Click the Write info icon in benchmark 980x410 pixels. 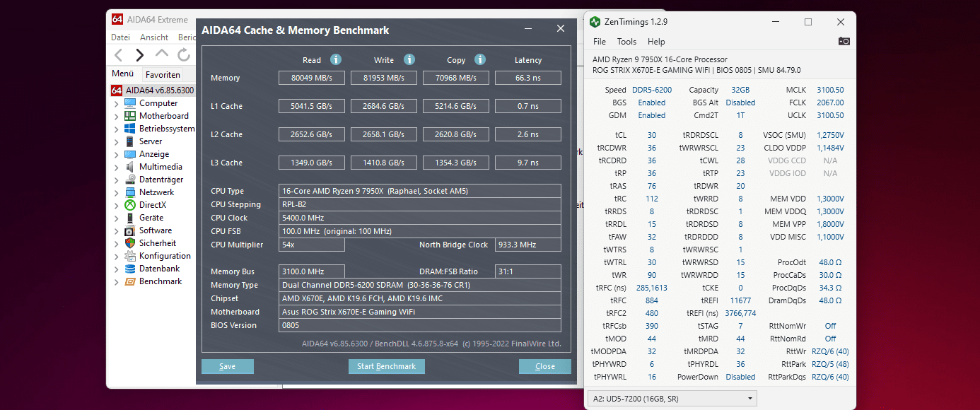[x=409, y=59]
